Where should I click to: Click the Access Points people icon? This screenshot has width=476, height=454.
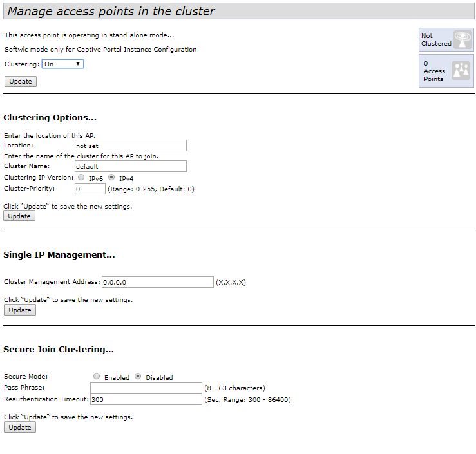pos(461,70)
